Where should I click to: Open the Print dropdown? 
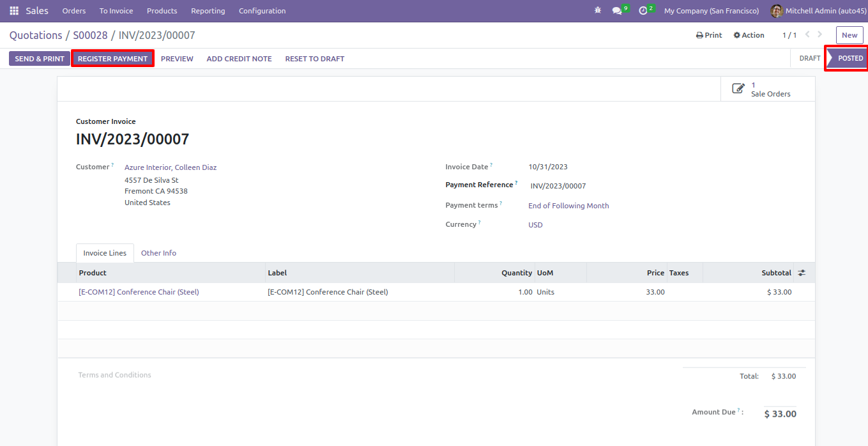pos(709,35)
